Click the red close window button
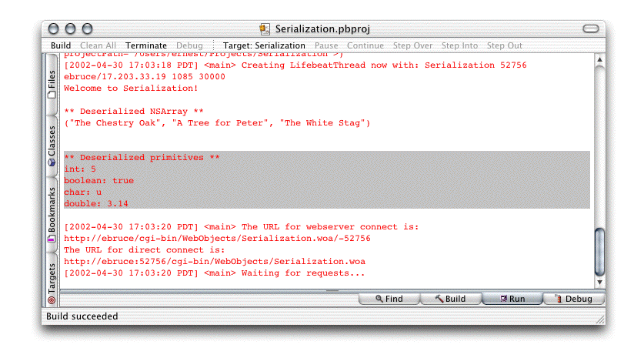The image size is (644, 358). click(53, 28)
